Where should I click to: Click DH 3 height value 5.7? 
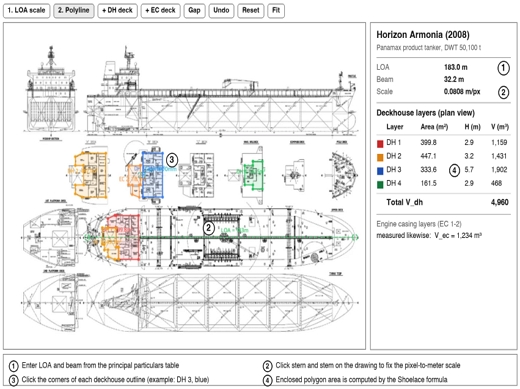(x=469, y=170)
